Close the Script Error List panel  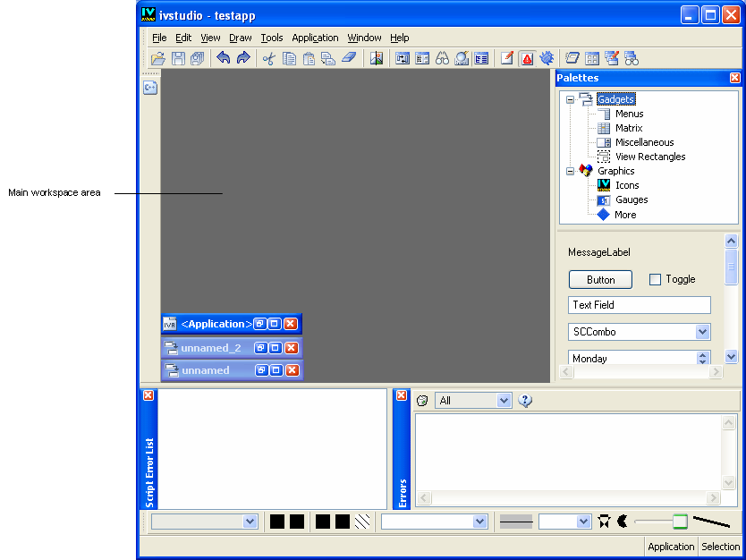(148, 395)
